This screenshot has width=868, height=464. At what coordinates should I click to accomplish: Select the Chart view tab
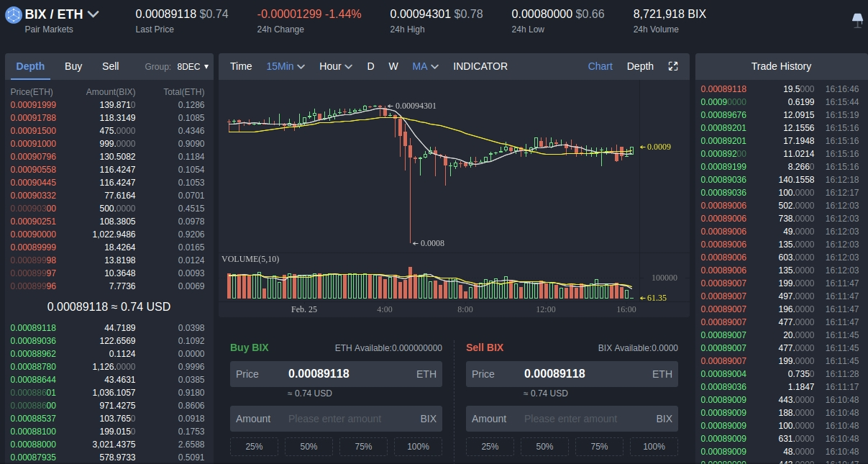tap(600, 66)
